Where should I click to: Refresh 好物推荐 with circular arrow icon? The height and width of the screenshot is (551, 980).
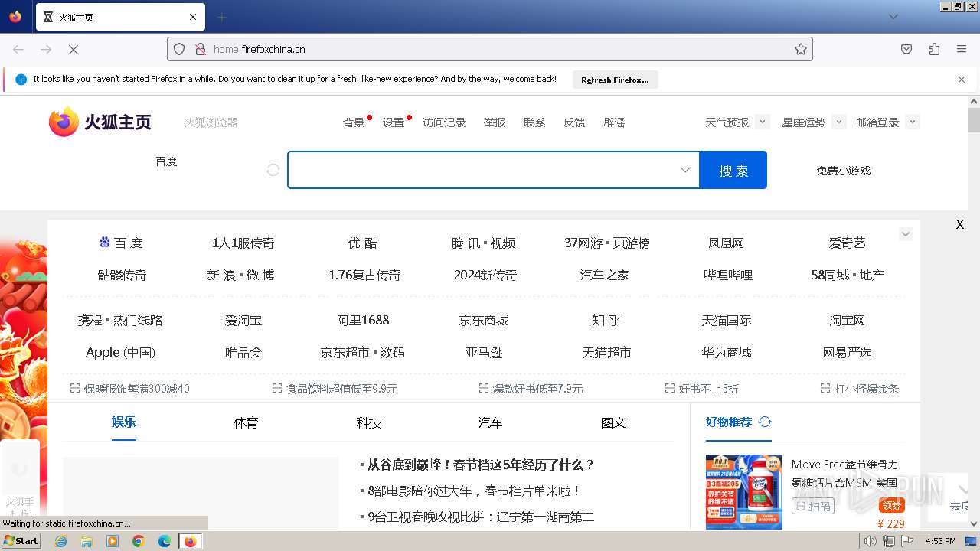click(x=765, y=422)
